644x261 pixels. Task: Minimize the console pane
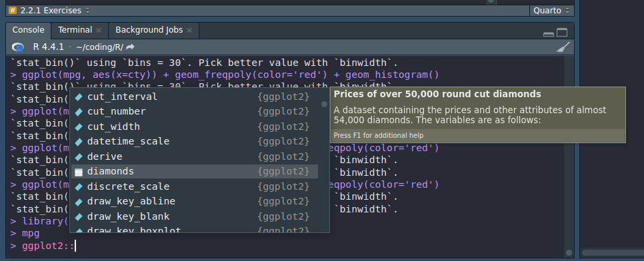(549, 34)
